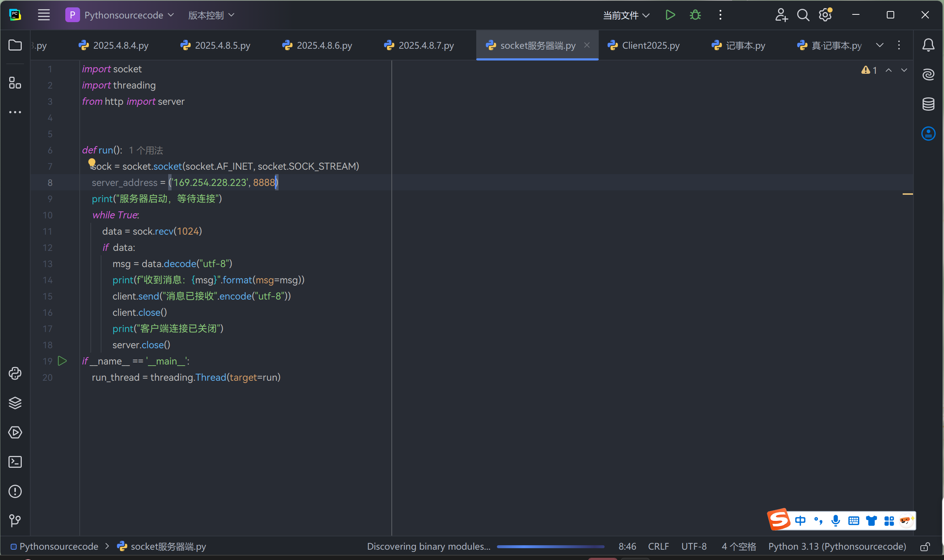944x560 pixels.
Task: Open the 版本控制 dropdown menu
Action: pos(211,15)
